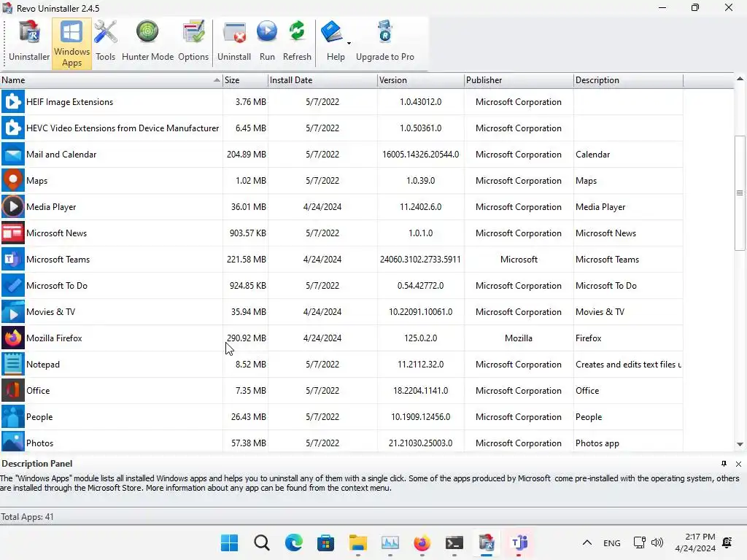
Task: Select the HEVC Video Extensions icon
Action: click(13, 128)
